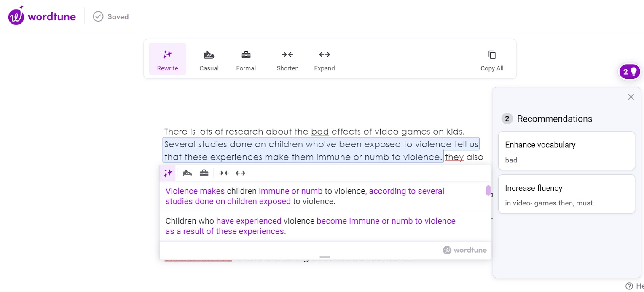The height and width of the screenshot is (292, 644).
Task: Open the Increase fluency recommendation card
Action: 566,194
